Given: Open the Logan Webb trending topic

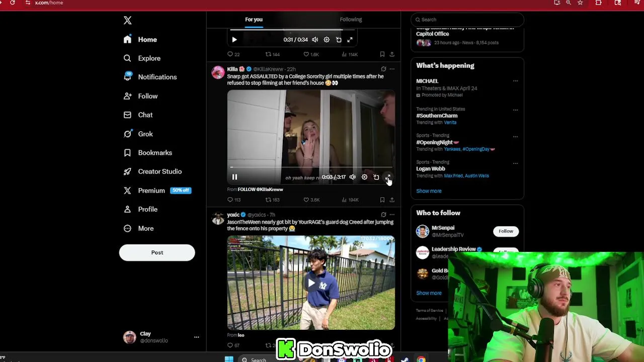Looking at the screenshot, I should pyautogui.click(x=431, y=169).
